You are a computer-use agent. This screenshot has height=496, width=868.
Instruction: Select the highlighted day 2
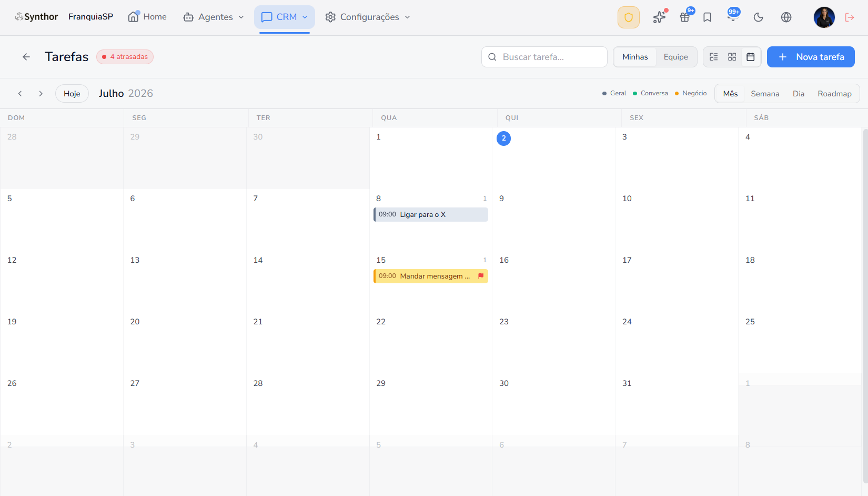click(503, 138)
